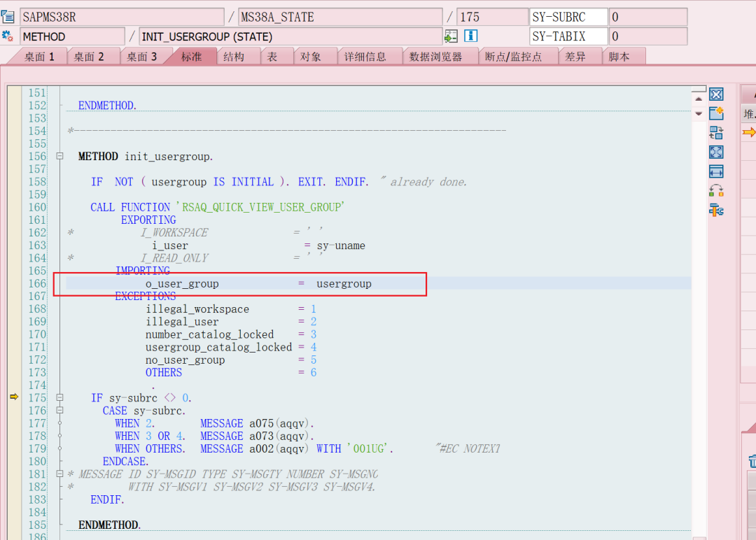Open the 对象 tab
Screen dimensions: 756x540
coord(311,57)
